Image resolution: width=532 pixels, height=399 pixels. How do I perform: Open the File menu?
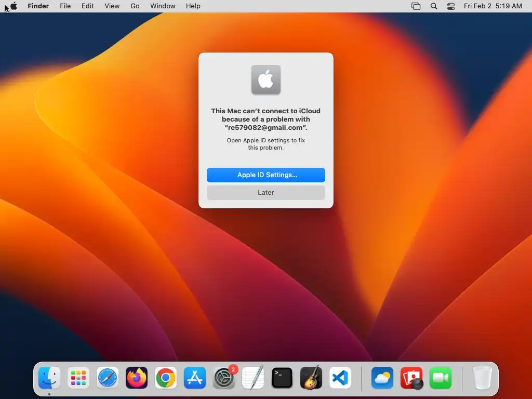pos(65,6)
